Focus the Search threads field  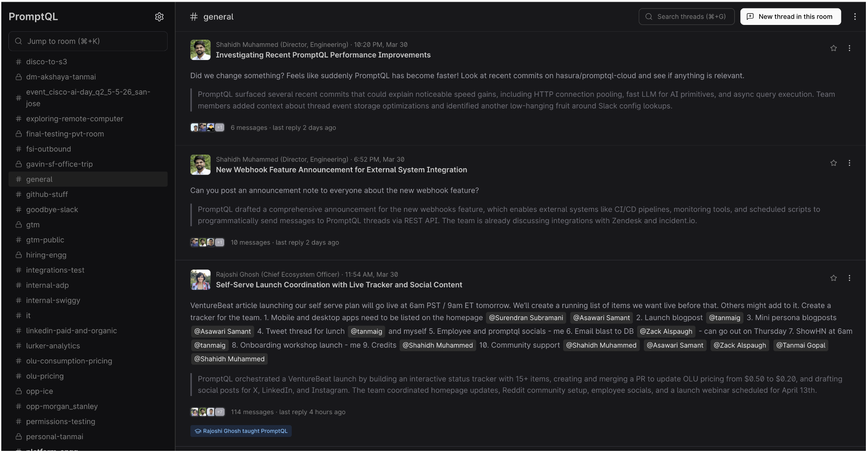687,17
